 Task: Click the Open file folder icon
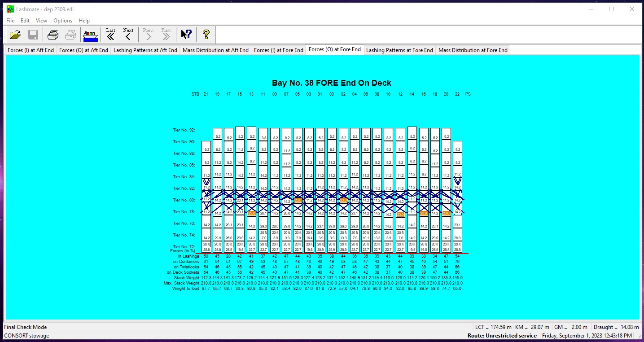coord(15,35)
